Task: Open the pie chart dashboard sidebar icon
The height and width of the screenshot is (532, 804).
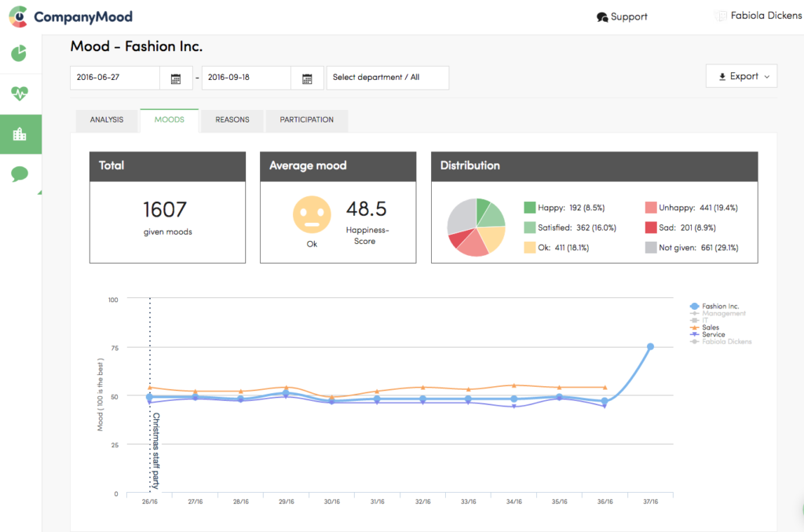Action: pyautogui.click(x=19, y=53)
